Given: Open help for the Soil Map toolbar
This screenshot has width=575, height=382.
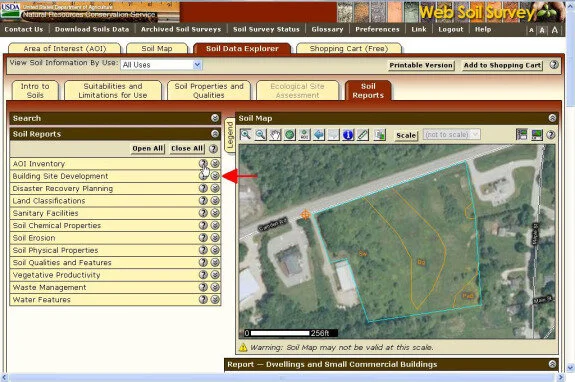Looking at the screenshot, I should (550, 135).
